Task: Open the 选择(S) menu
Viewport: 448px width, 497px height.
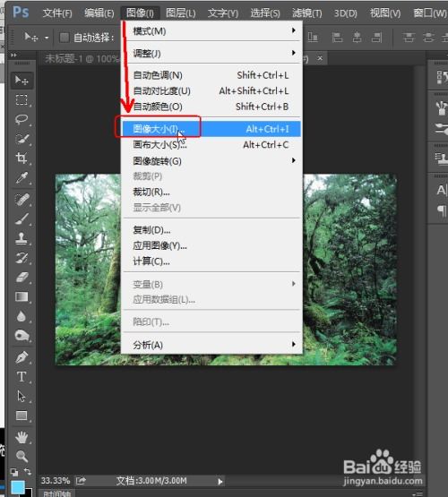Action: [x=265, y=13]
